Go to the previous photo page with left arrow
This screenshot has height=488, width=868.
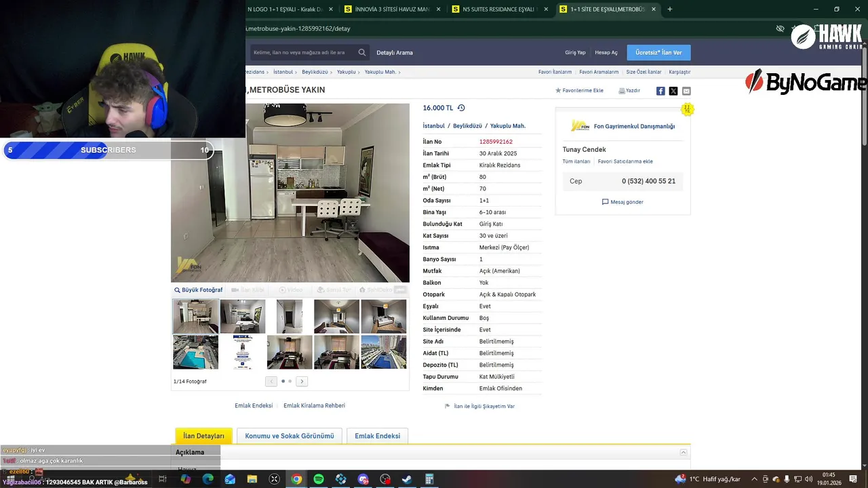click(271, 382)
